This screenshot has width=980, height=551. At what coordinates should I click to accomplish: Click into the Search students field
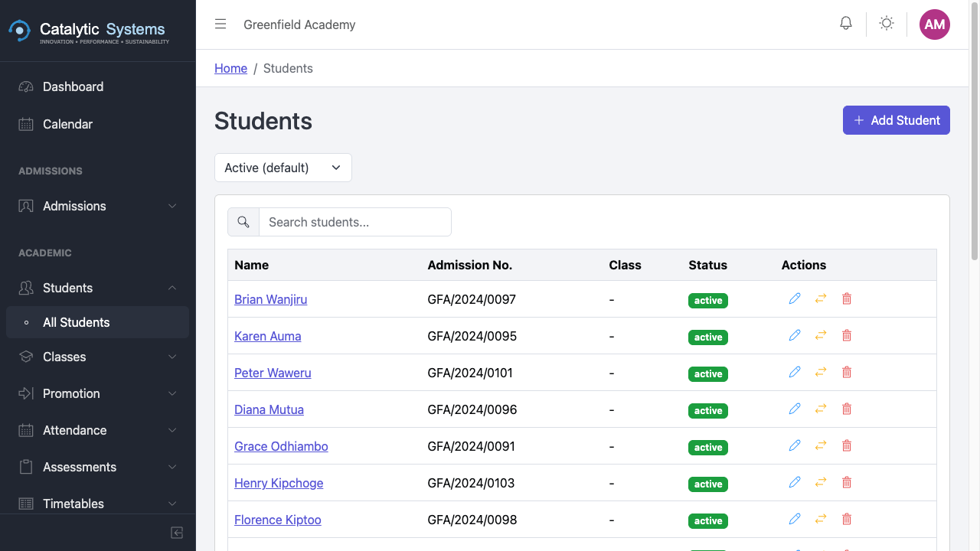click(355, 222)
